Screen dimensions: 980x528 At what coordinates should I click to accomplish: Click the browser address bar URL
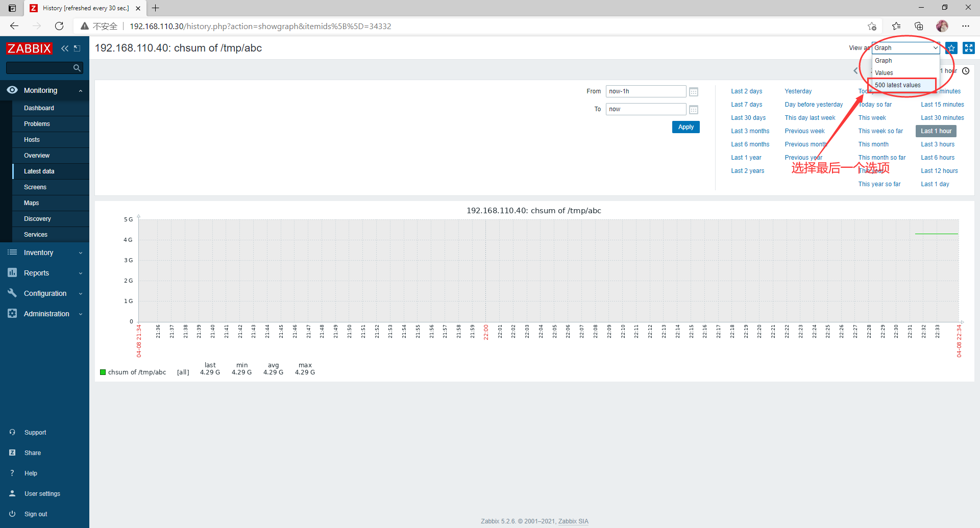tap(260, 26)
